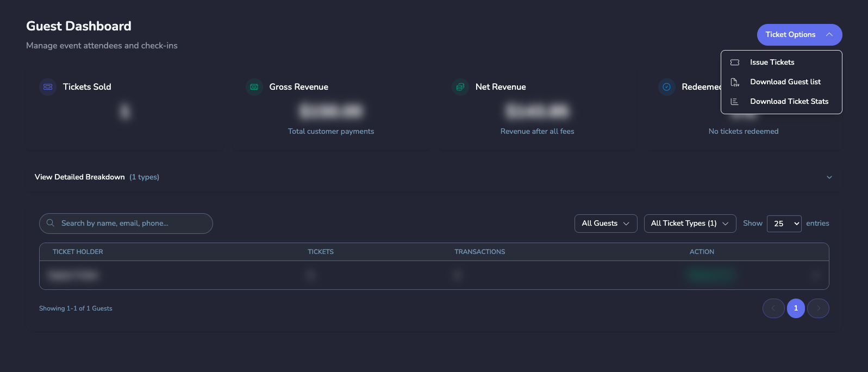Collapse the Ticket Options dropdown button
This screenshot has width=868, height=372.
click(x=800, y=35)
